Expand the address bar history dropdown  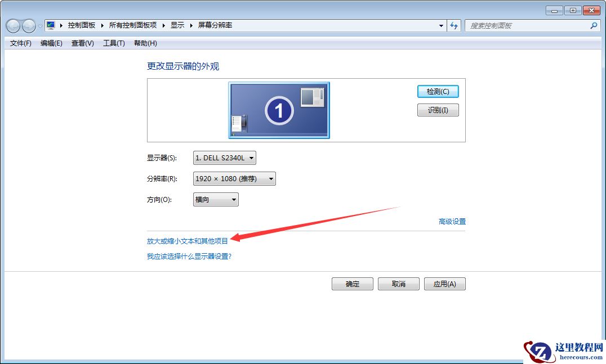pos(441,25)
